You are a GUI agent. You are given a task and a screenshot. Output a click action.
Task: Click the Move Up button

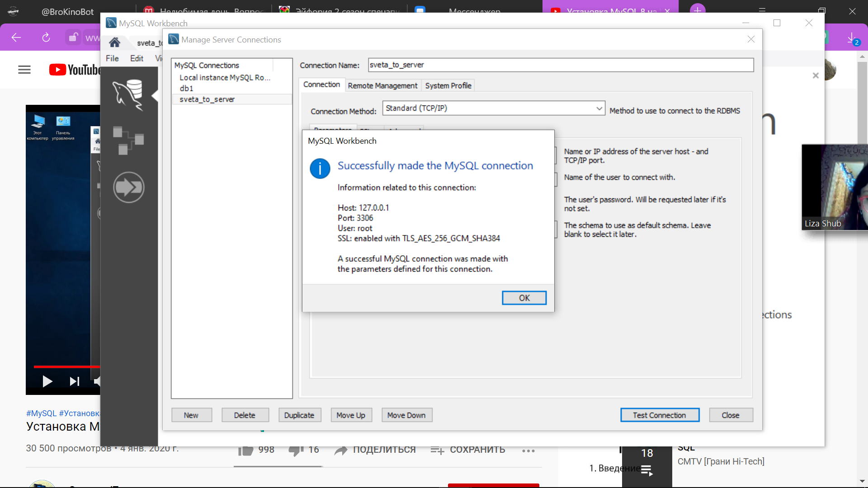point(351,415)
